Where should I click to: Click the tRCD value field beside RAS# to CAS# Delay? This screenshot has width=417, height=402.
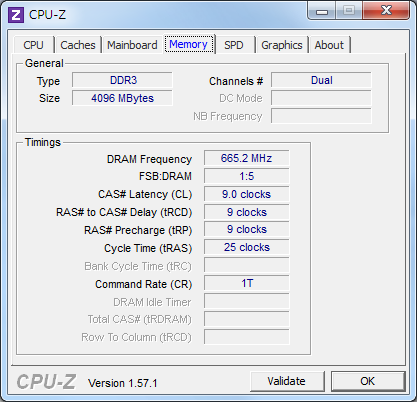pos(247,212)
